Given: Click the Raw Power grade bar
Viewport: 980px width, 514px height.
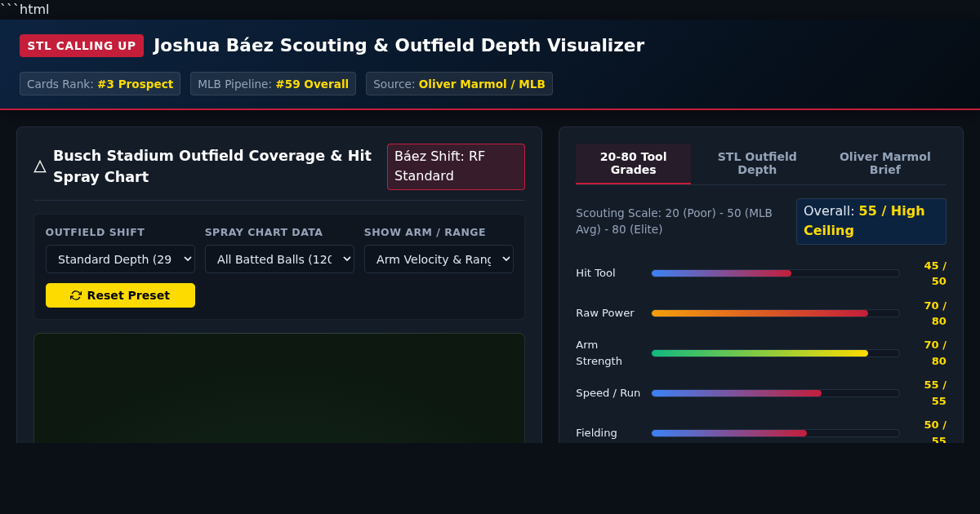Looking at the screenshot, I should [775, 313].
